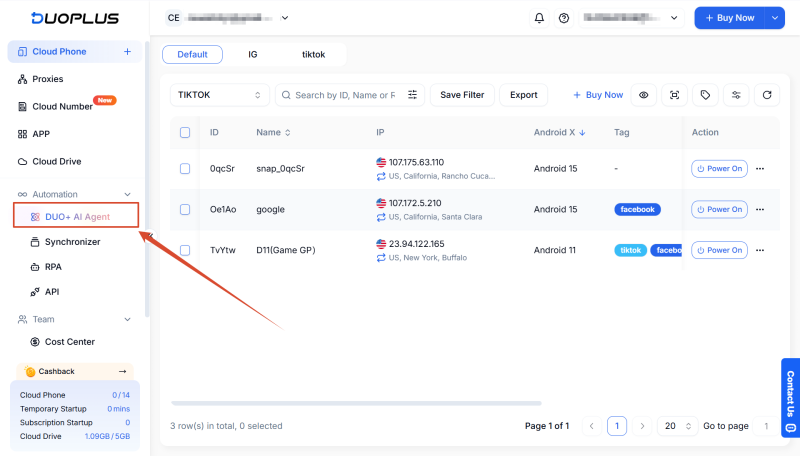Open DUO+ AI Agent in sidebar
This screenshot has width=800, height=456.
click(76, 217)
